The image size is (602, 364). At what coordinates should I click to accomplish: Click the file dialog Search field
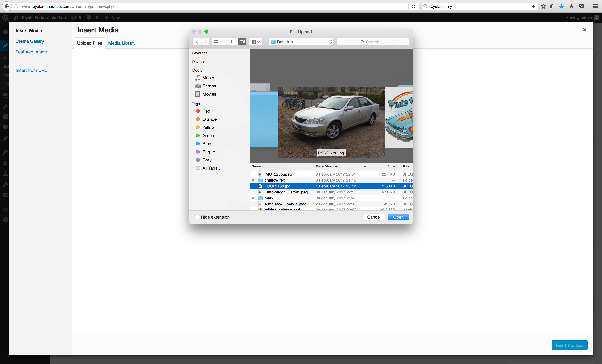[x=372, y=42]
